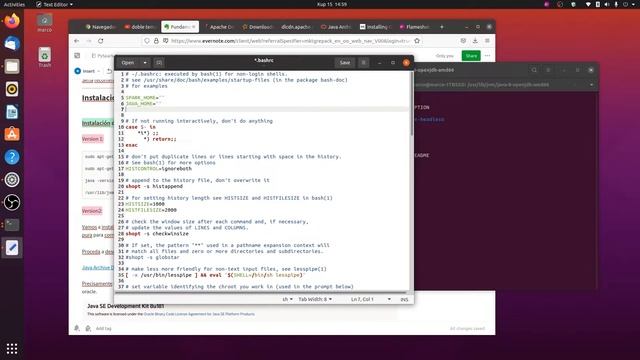Switch to the Navegador Firefox tab
This screenshot has width=640, height=360.
click(x=100, y=27)
